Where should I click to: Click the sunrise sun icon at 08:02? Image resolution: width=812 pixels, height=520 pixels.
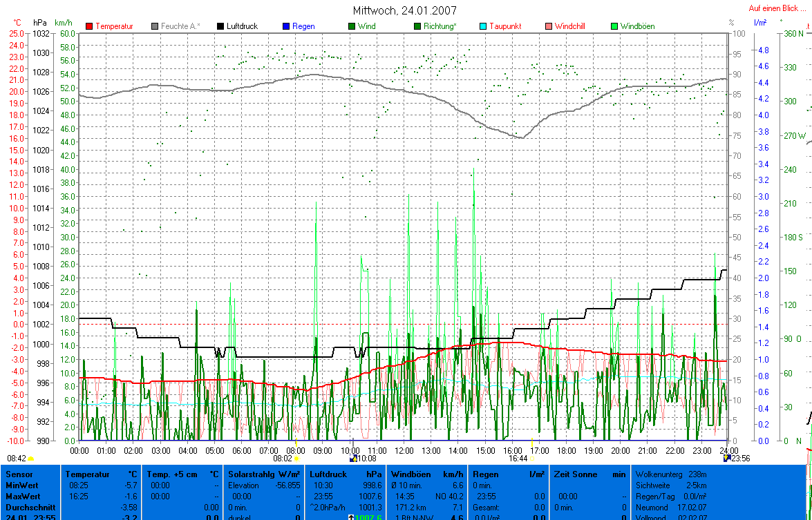click(x=296, y=459)
